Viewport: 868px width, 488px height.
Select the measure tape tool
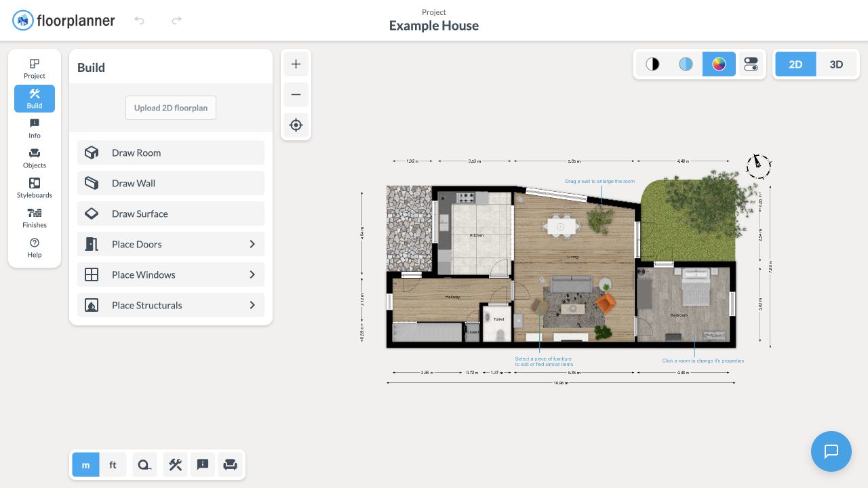(x=144, y=465)
